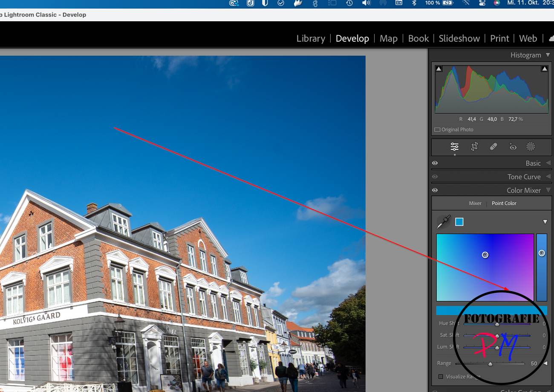Click the main photo preview
This screenshot has height=392, width=554.
(x=182, y=223)
